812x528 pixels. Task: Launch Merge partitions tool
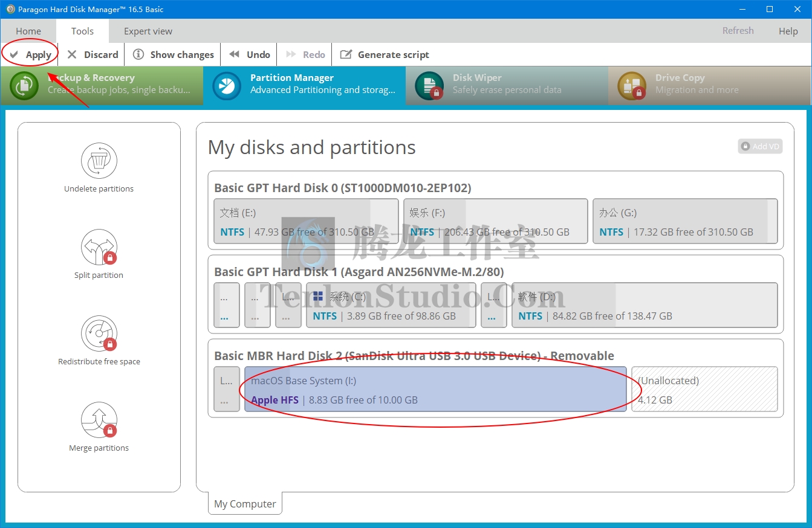99,427
